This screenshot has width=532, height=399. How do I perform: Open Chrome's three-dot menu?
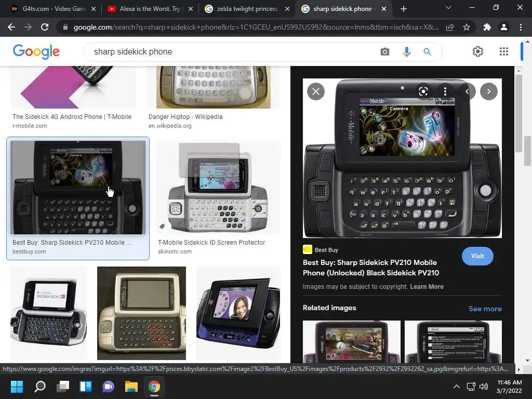[x=521, y=27]
